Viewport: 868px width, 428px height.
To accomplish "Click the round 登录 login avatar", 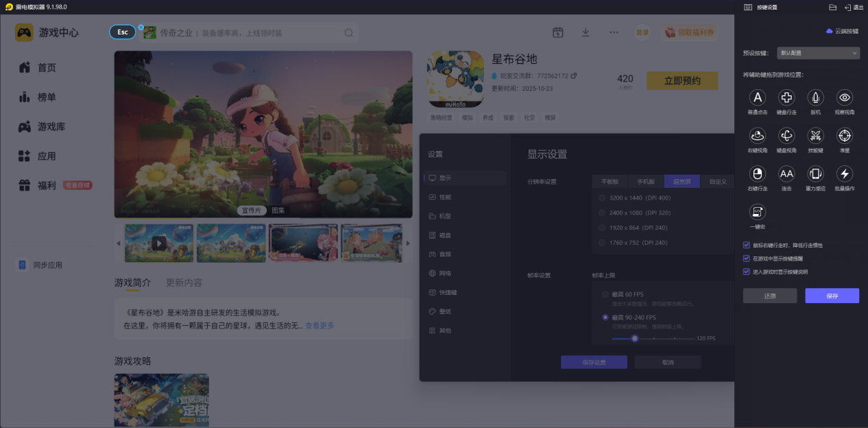I will point(642,33).
